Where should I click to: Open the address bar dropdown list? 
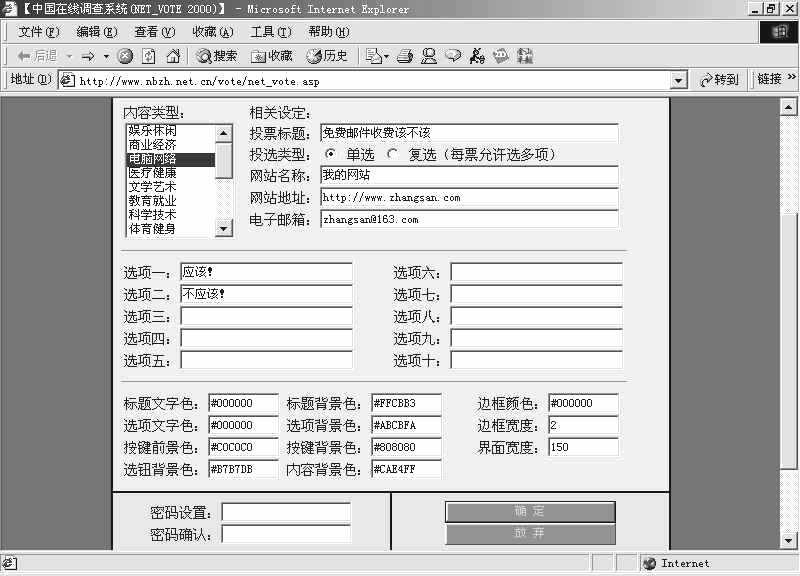point(678,80)
